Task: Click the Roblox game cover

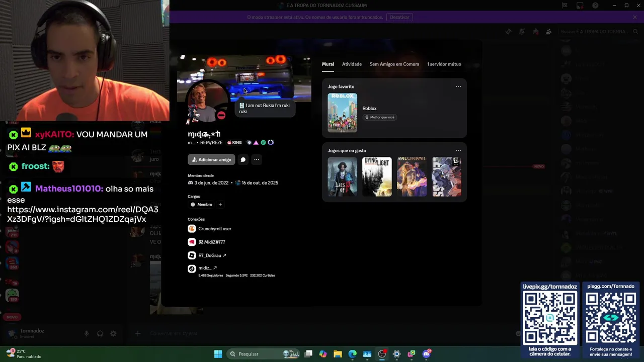Action: [342, 113]
